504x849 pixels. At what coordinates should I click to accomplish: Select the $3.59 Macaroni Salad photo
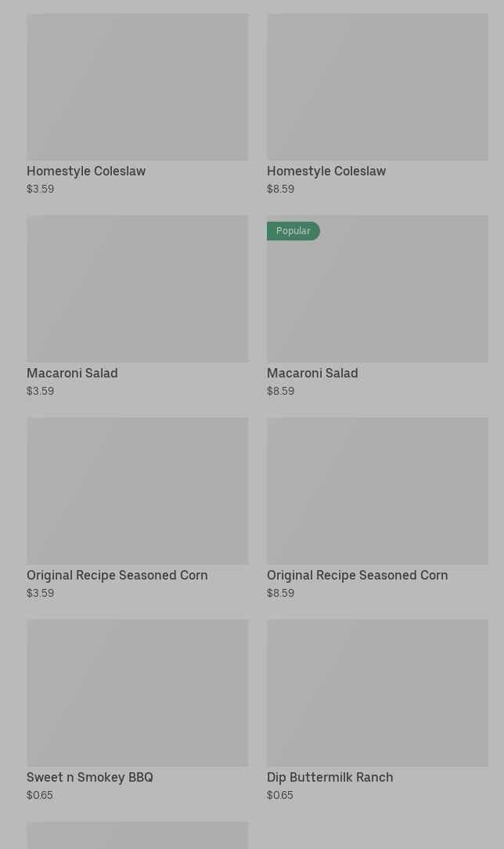[137, 288]
